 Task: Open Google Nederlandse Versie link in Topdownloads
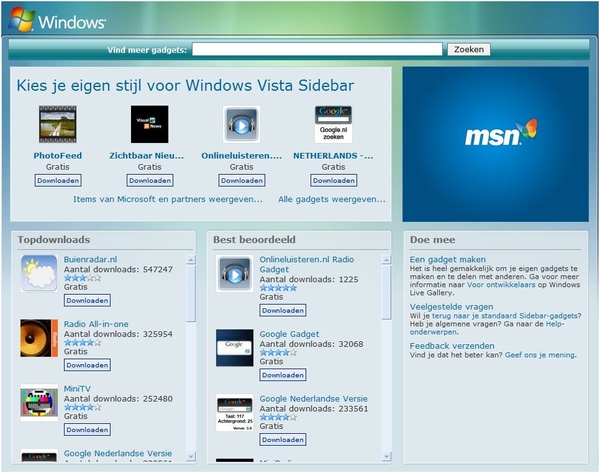pyautogui.click(x=118, y=453)
